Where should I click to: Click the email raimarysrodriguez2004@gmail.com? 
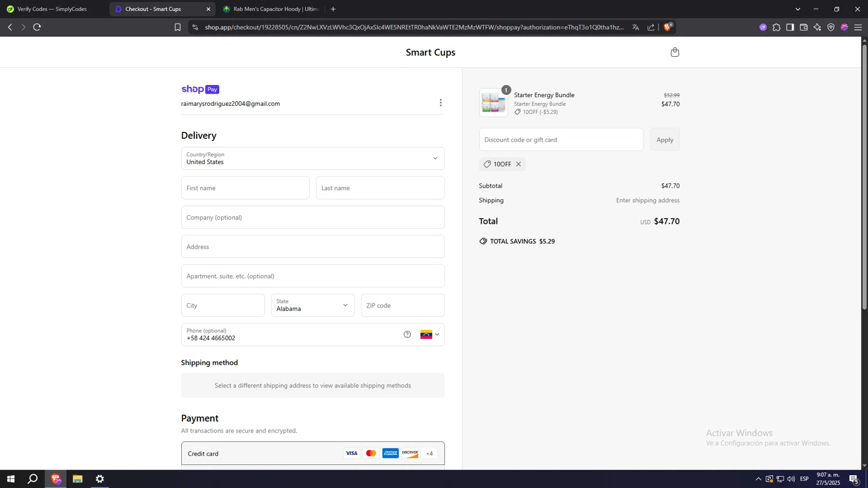click(230, 103)
